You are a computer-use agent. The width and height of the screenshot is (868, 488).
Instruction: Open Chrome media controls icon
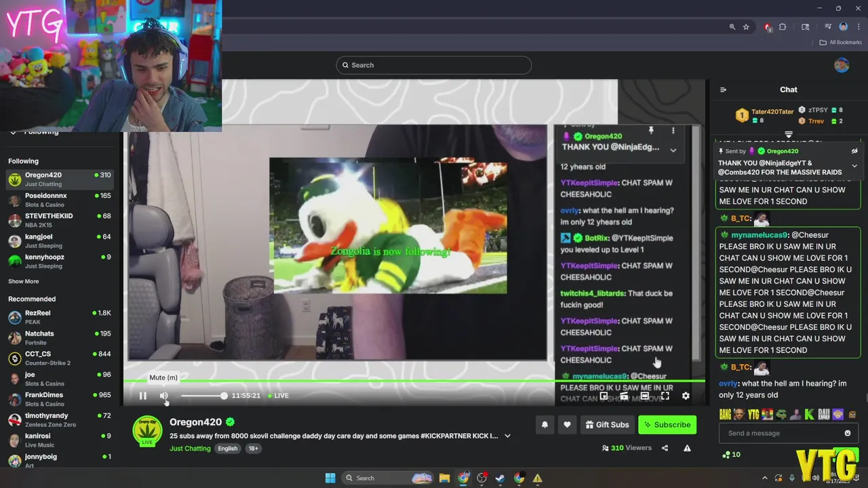pos(828,27)
